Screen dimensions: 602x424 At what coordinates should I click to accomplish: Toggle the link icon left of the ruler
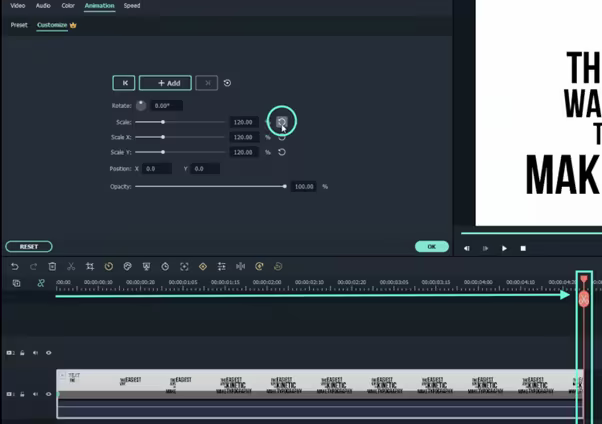pyautogui.click(x=41, y=283)
